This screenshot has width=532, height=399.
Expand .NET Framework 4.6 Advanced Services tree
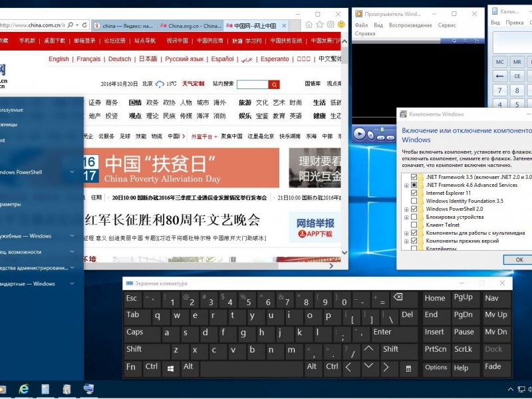pyautogui.click(x=406, y=186)
